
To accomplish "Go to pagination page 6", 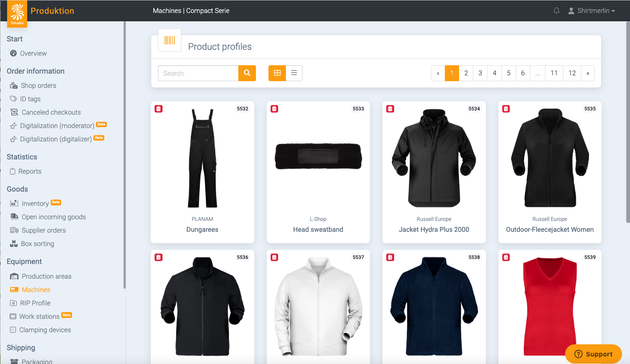I will (523, 73).
